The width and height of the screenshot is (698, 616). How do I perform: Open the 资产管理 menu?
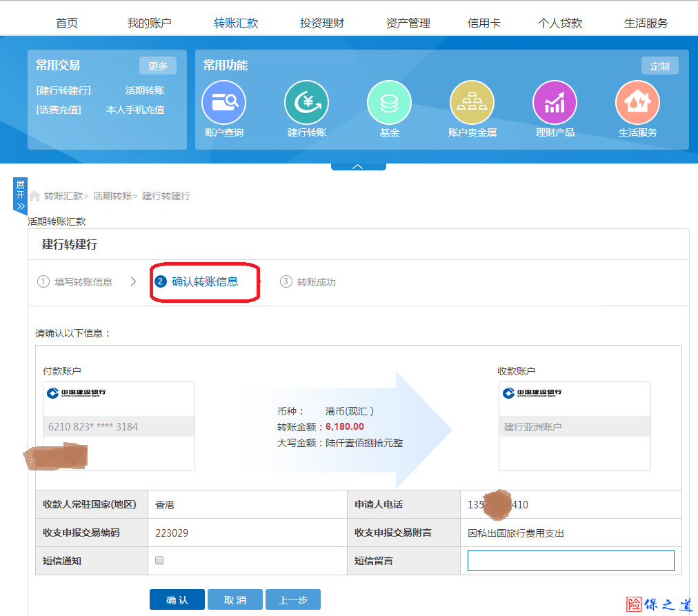tap(408, 23)
